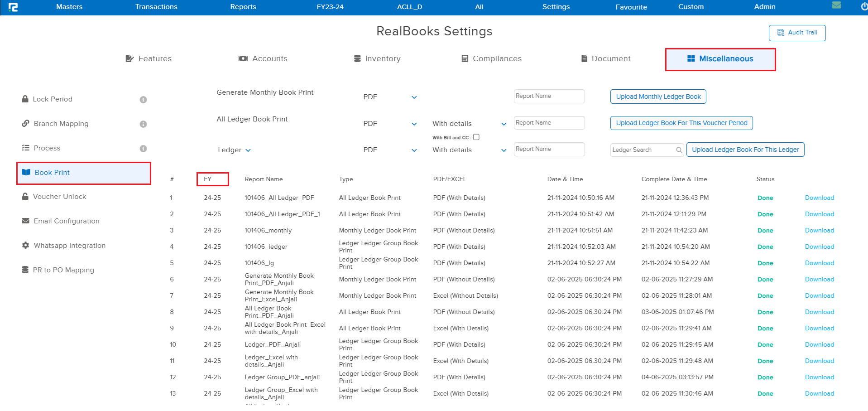This screenshot has width=868, height=411.
Task: Open the Transactions menu
Action: (156, 7)
